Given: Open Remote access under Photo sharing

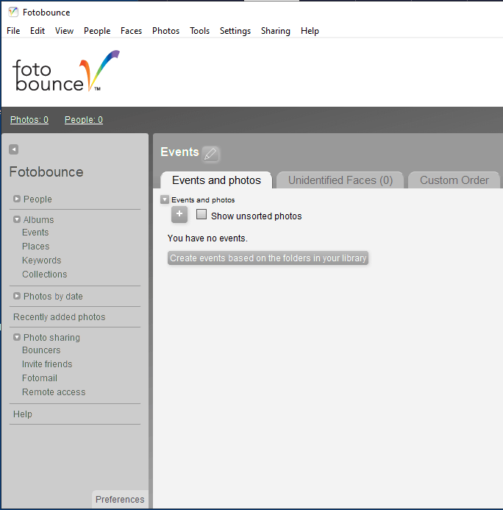Looking at the screenshot, I should pyautogui.click(x=54, y=392).
